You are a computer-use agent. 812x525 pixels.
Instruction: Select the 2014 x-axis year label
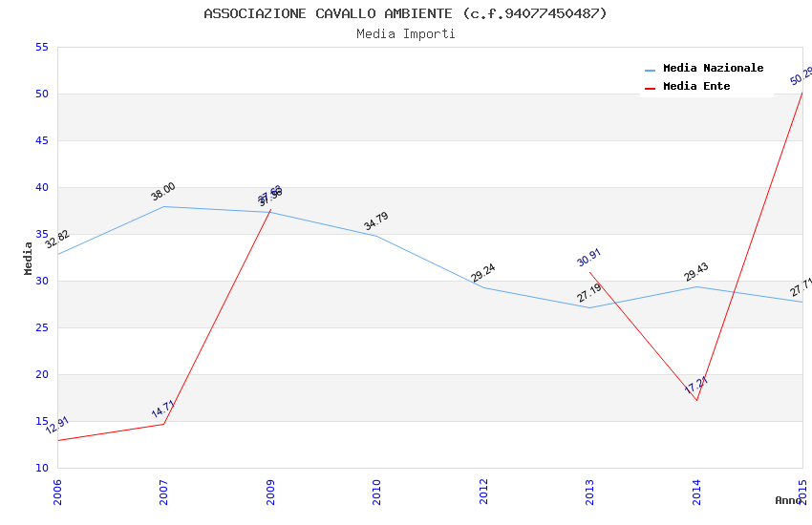pos(695,492)
